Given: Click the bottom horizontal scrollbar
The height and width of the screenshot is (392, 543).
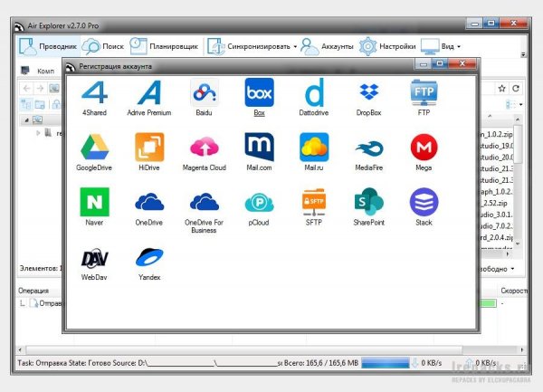Looking at the screenshot, I should point(243,349).
